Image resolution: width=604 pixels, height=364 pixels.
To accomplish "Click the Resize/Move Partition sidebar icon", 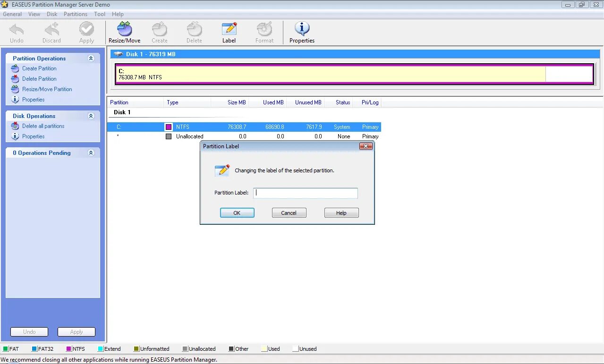I will point(15,89).
